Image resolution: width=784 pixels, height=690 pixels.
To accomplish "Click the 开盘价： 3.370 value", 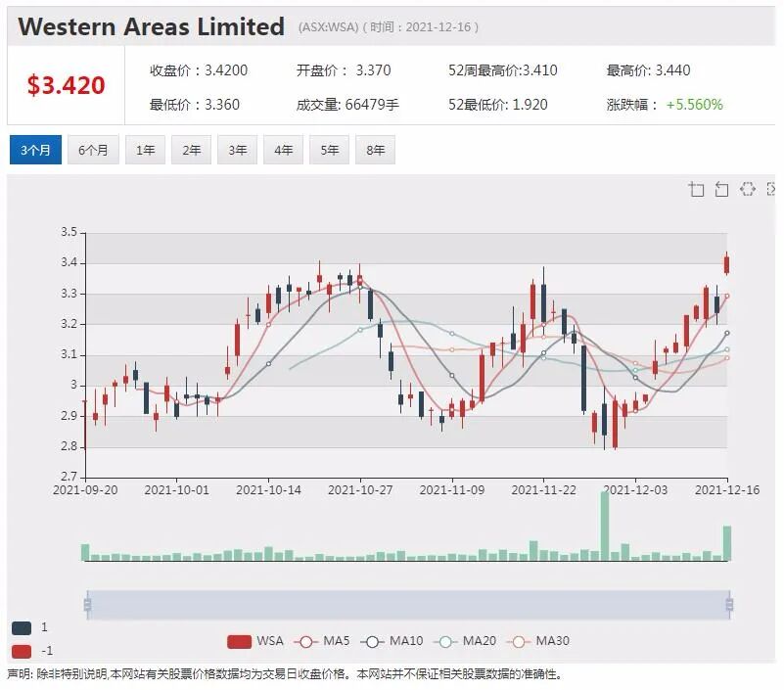I will point(344,70).
